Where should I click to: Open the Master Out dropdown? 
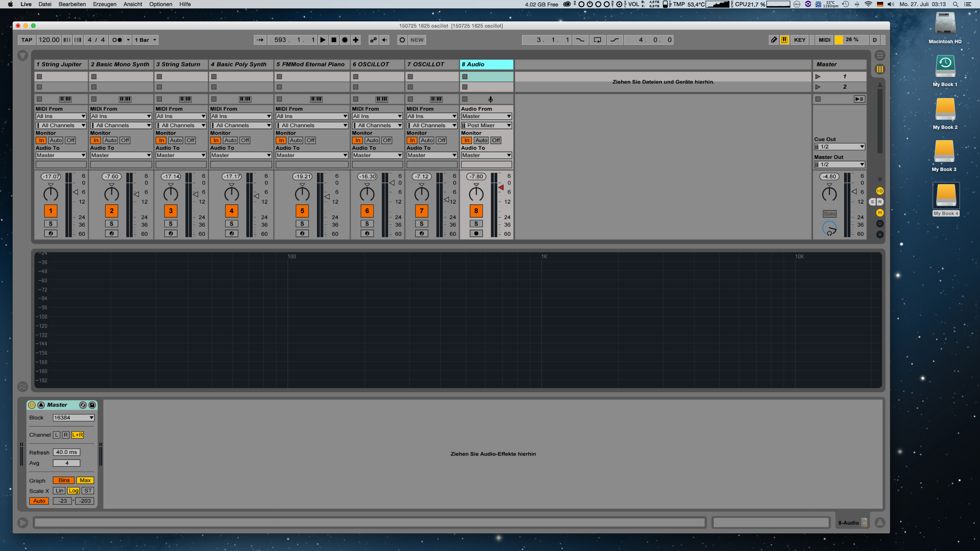[x=840, y=165]
